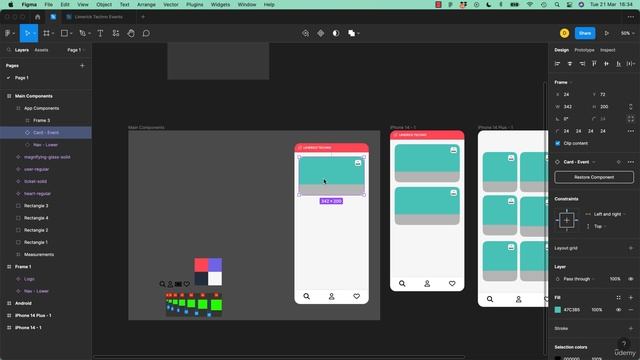Align right in Design panel
The image size is (640, 360).
click(582, 64)
